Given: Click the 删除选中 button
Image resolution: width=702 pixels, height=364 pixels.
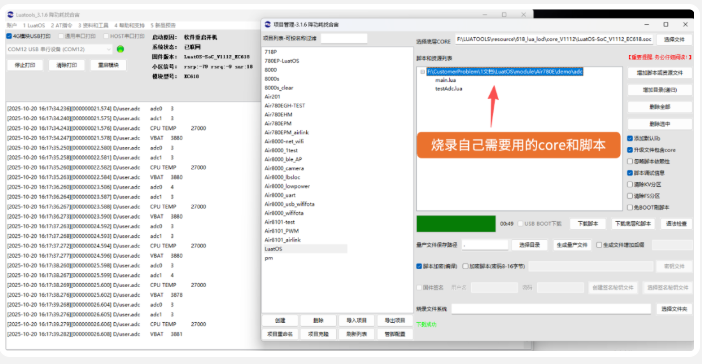Looking at the screenshot, I should click(x=659, y=124).
